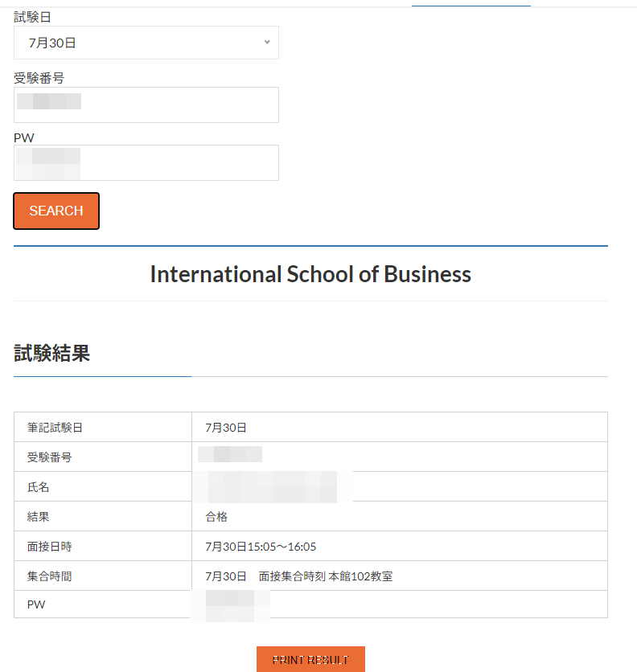The image size is (637, 672).
Task: Focus the PW password input field
Action: (146, 162)
